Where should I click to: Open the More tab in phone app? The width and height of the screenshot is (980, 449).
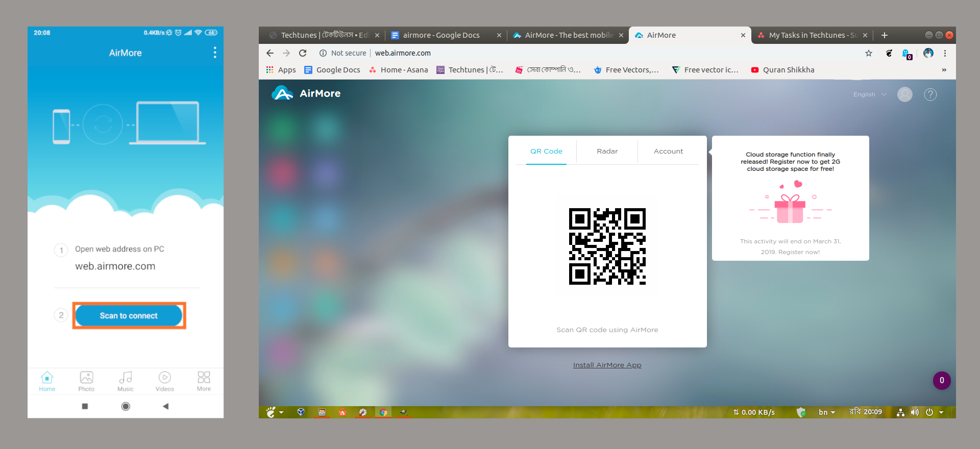coord(204,381)
